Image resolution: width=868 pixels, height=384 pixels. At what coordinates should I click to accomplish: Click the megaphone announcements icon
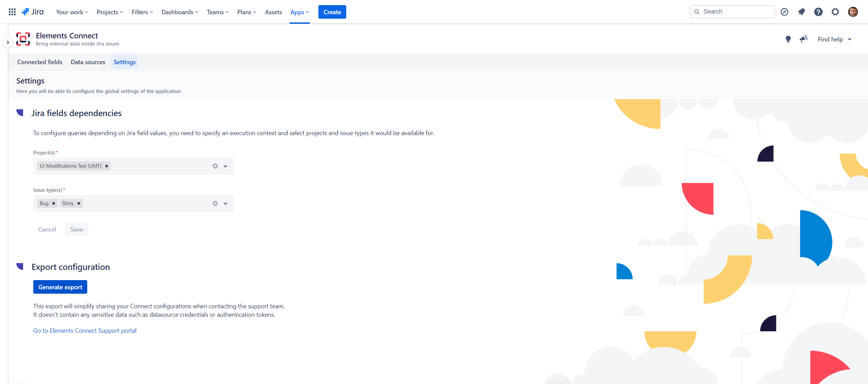tap(804, 39)
